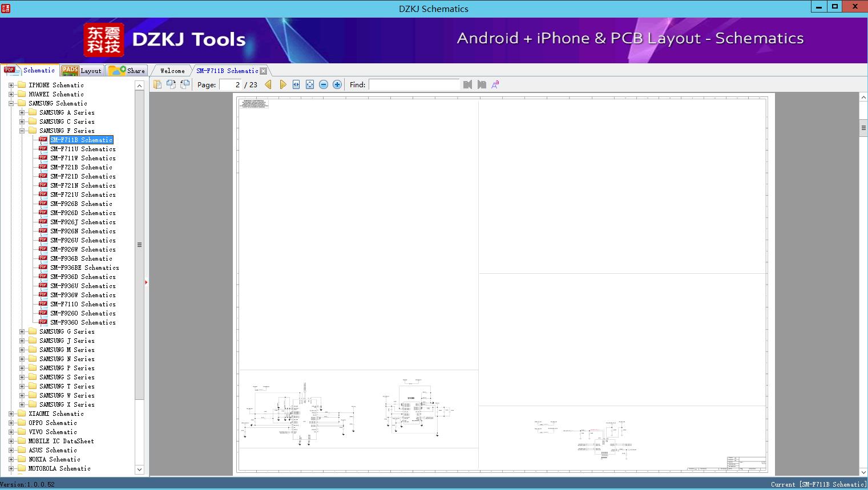This screenshot has width=868, height=490.
Task: Open SM-F9360 Schematics file
Action: tap(83, 322)
